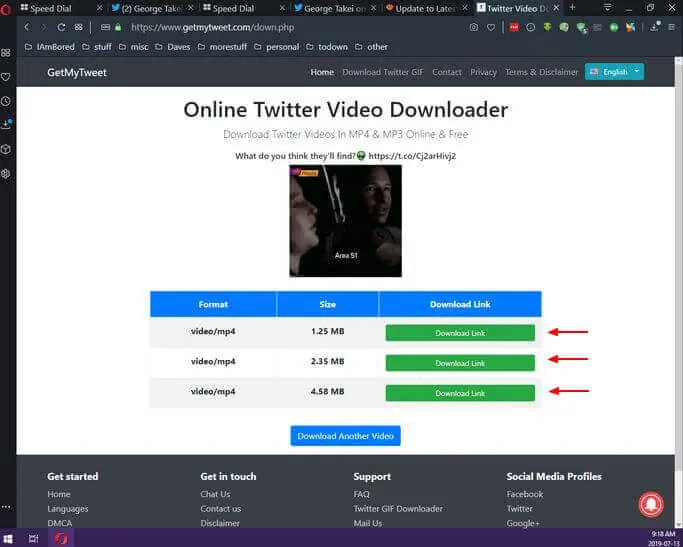The width and height of the screenshot is (683, 547).
Task: Open settings gear in sidebar
Action: point(6,173)
